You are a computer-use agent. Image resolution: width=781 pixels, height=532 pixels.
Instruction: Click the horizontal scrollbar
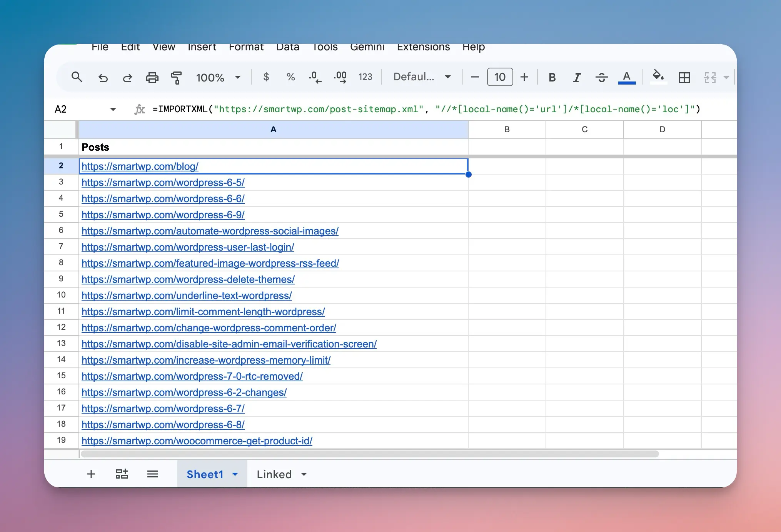tap(369, 454)
